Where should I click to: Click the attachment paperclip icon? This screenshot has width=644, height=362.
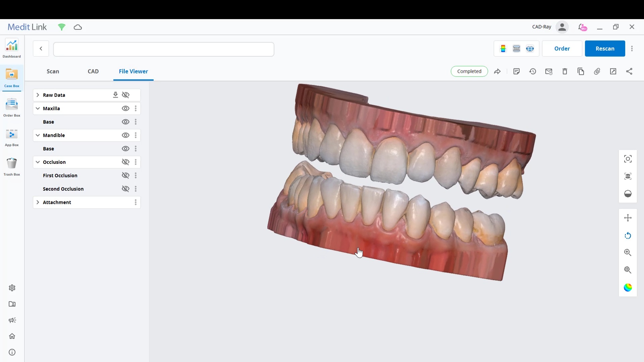point(597,71)
